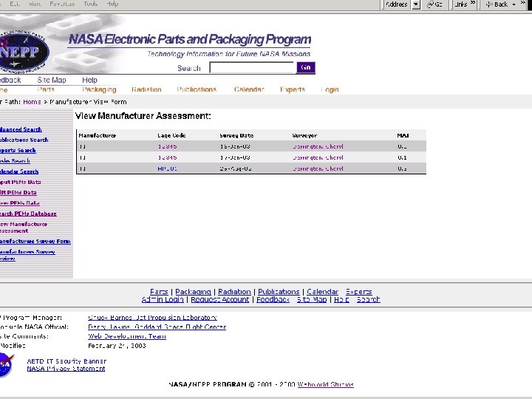Click the Radiation link in the footer
The image size is (532, 399).
pos(234,292)
